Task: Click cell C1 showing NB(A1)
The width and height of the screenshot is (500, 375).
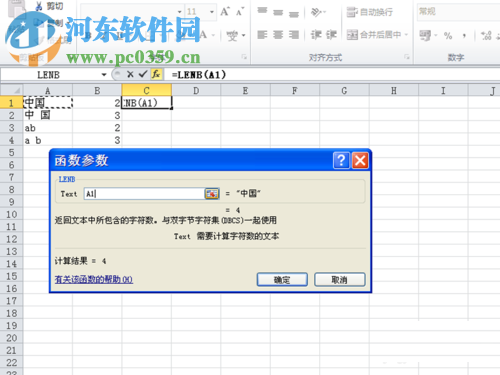Action: pos(147,103)
